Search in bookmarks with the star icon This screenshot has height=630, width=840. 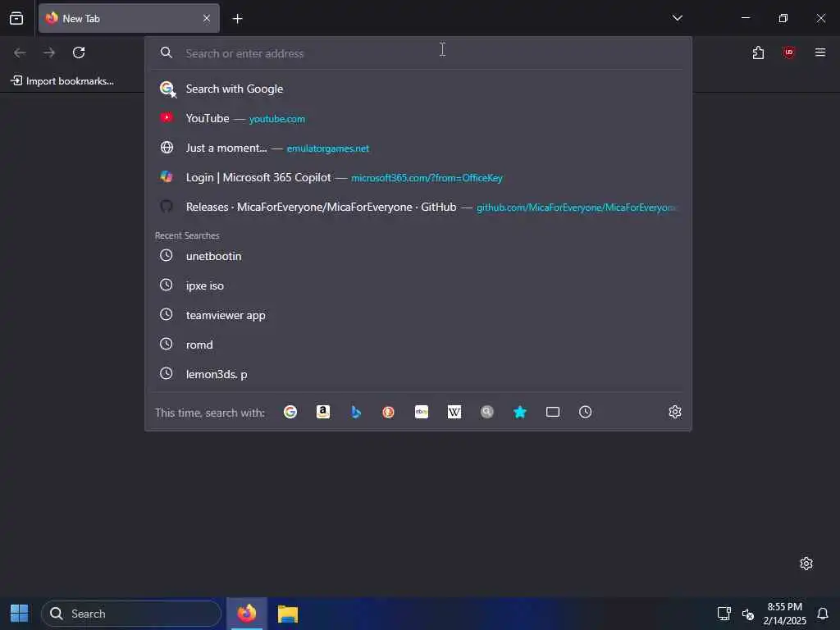tap(519, 412)
